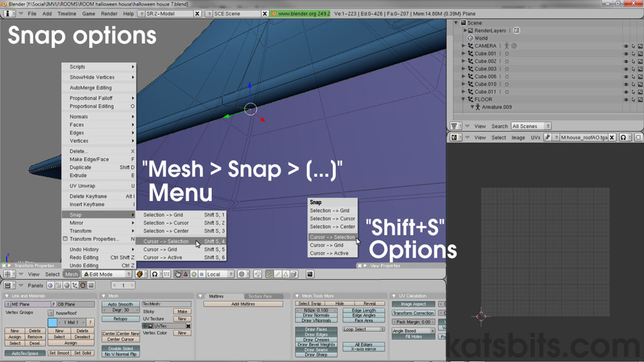
Task: Open the Mirror submenu in Mesh menu
Action: click(99, 223)
